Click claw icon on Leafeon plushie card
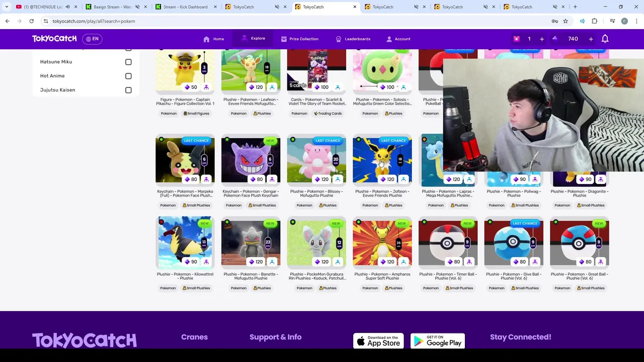The height and width of the screenshot is (362, 644). click(272, 87)
